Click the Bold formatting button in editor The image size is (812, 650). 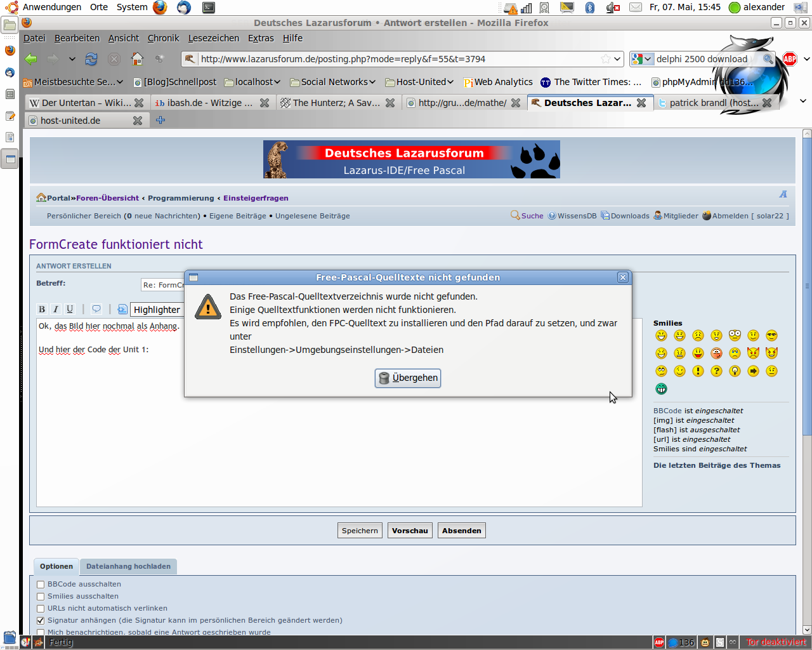click(42, 309)
